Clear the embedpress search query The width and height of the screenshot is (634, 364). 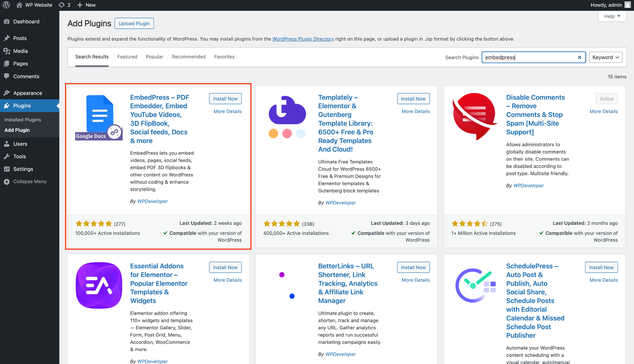coord(579,57)
